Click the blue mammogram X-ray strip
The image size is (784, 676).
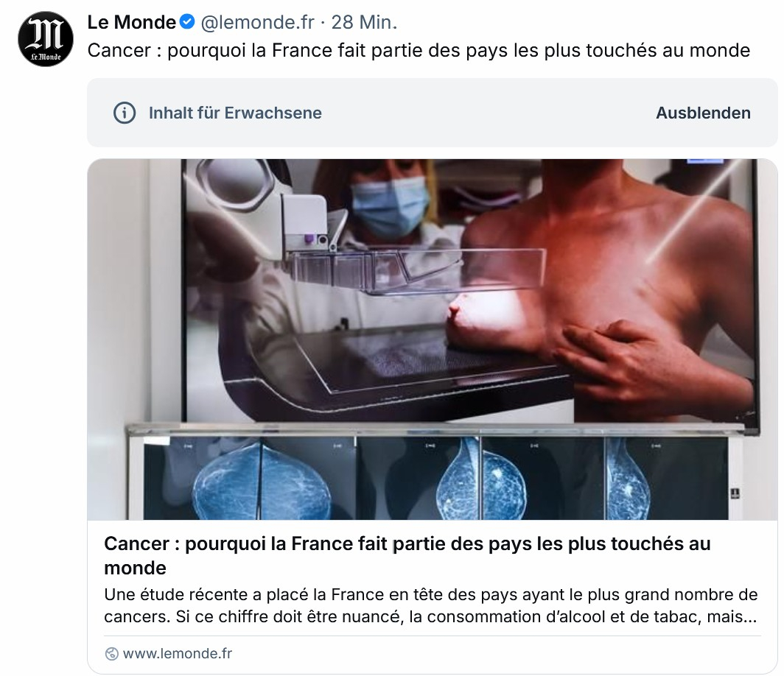(435, 478)
